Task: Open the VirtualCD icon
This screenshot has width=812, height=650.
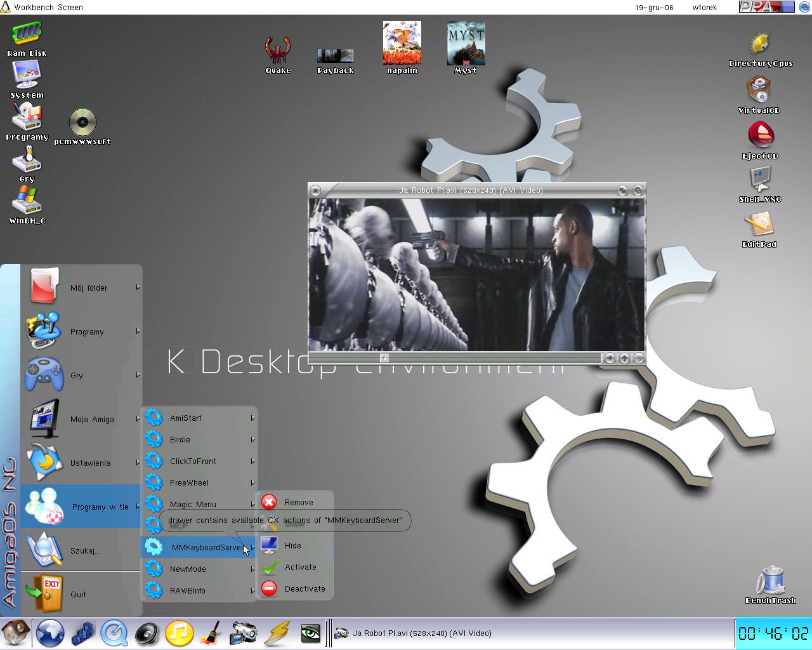Action: [759, 95]
